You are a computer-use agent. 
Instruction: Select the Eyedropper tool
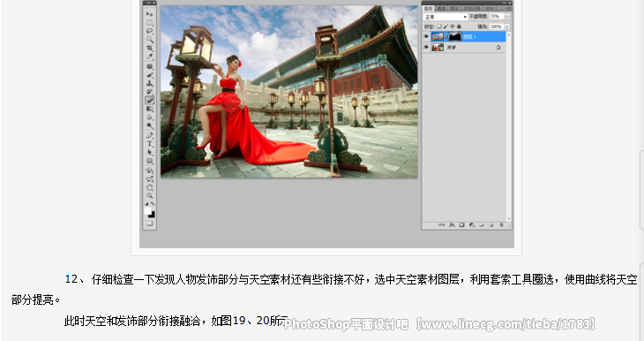(x=149, y=57)
